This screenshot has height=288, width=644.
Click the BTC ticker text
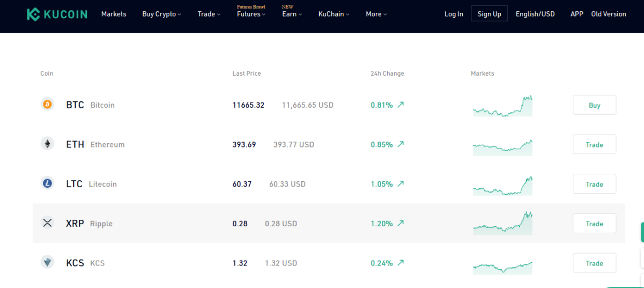(75, 105)
